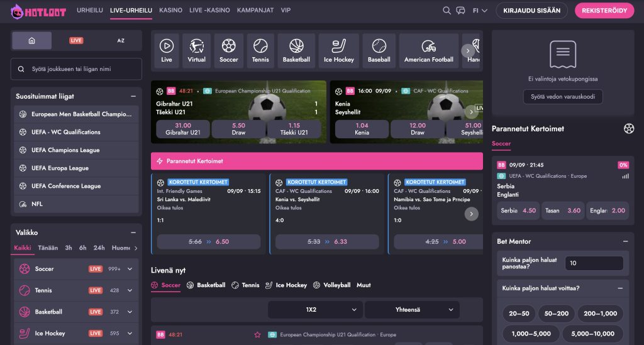Bet on Gibraltar U21 at 31.00
Viewport: 644px width, 345px height.
point(183,129)
